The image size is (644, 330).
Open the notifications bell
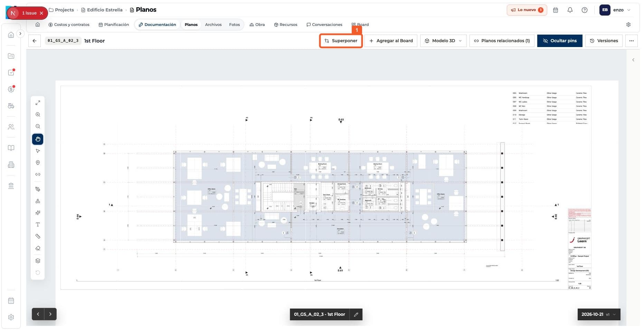tap(570, 10)
